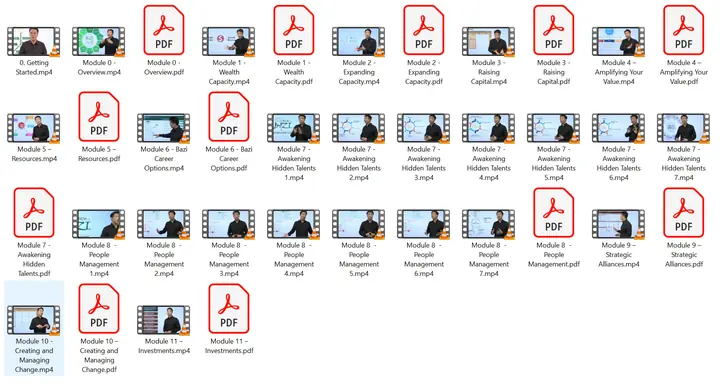
Task: Select the Module 6 Bazi Career Options.mp4 video
Action: (163, 128)
